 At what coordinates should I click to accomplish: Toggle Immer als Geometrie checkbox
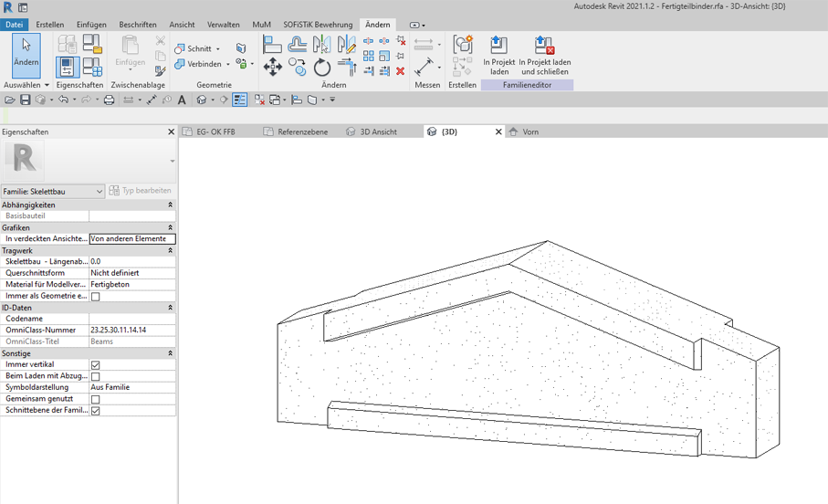point(95,297)
